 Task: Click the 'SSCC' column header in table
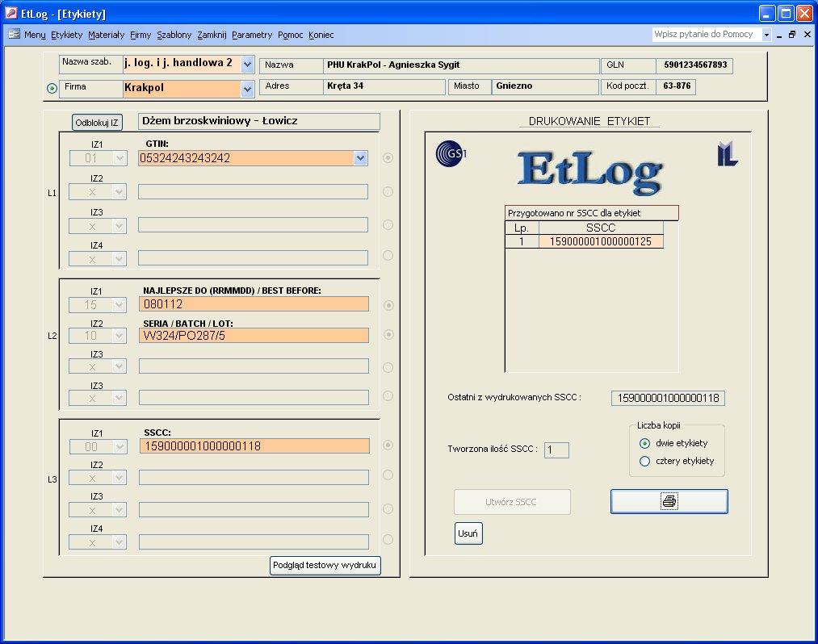pos(601,228)
